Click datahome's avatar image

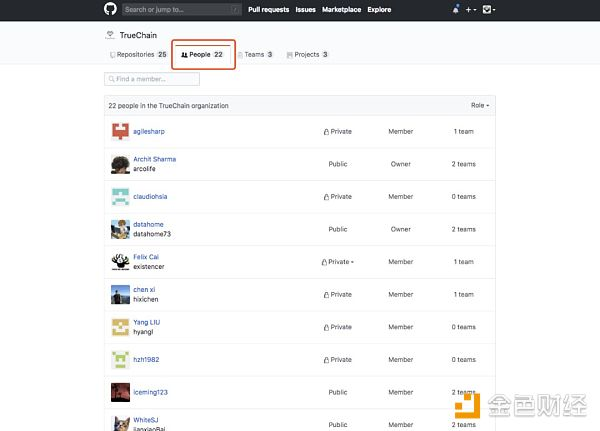point(120,229)
